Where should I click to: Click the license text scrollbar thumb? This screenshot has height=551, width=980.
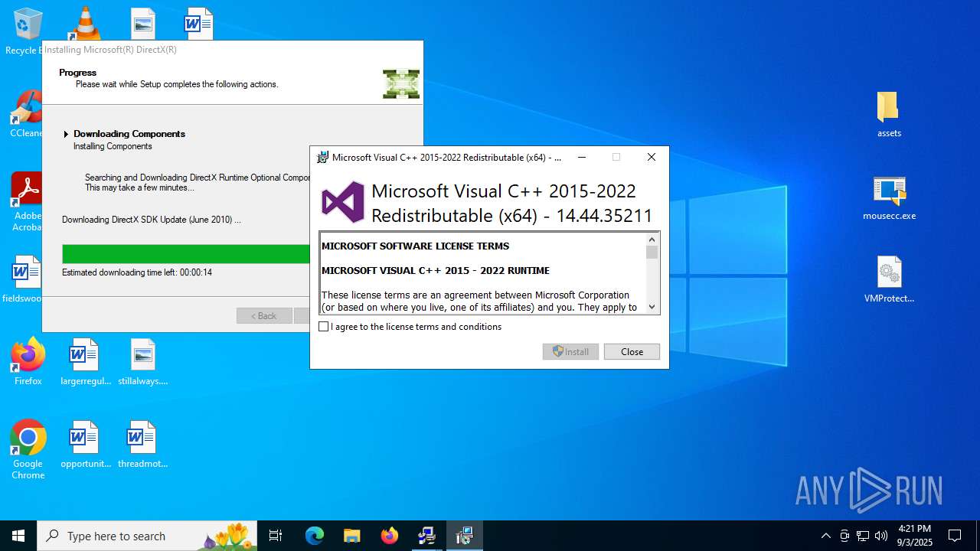(x=652, y=253)
